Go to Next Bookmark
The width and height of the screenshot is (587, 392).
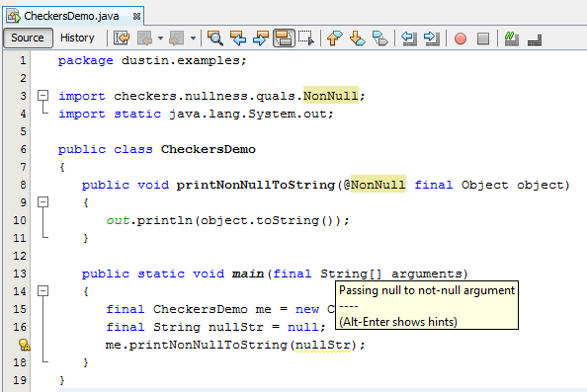pos(357,39)
